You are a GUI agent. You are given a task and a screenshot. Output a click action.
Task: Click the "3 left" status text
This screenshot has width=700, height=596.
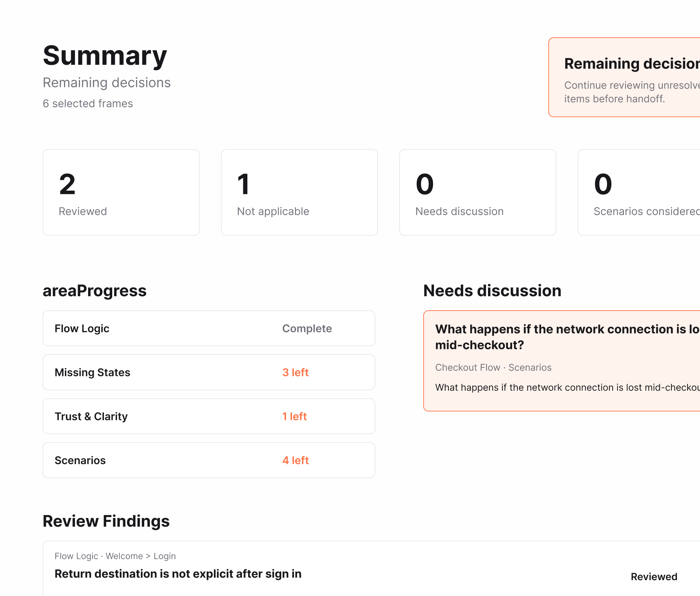coord(296,372)
